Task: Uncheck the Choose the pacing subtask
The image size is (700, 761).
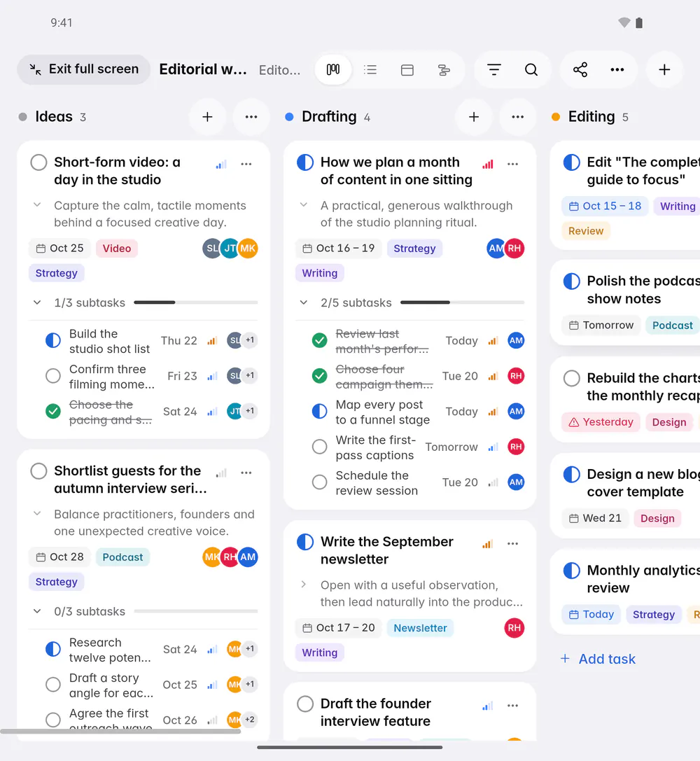Action: (53, 412)
